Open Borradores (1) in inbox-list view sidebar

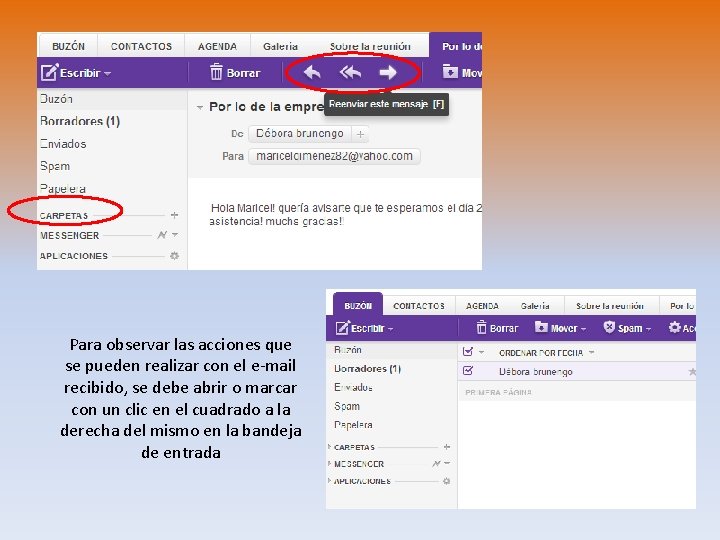point(368,369)
